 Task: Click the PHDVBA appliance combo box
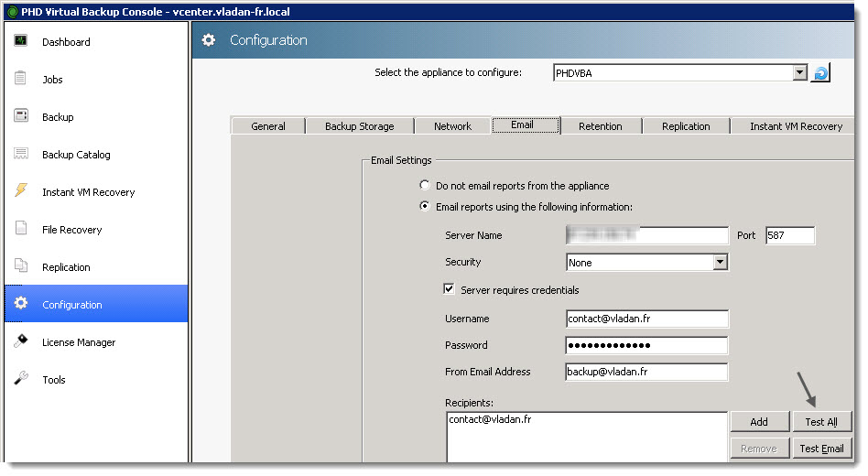click(x=679, y=73)
